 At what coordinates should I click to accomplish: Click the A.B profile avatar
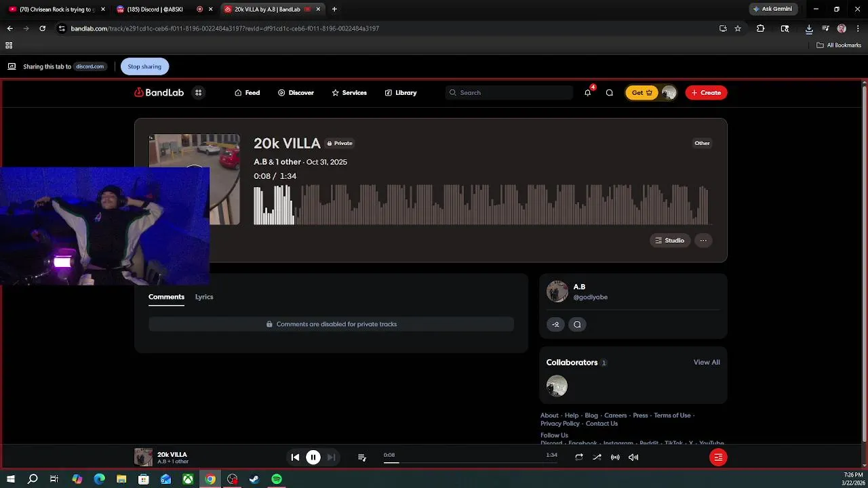coord(557,291)
